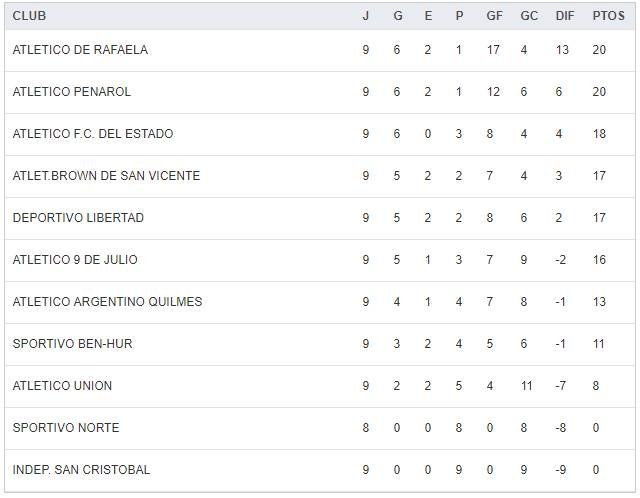The image size is (640, 498).
Task: Click the GC column header
Action: tap(529, 16)
